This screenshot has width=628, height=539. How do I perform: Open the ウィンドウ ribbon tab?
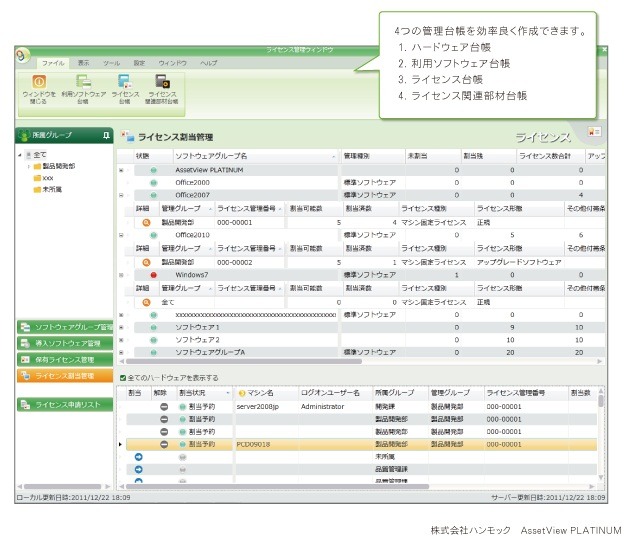pos(173,63)
